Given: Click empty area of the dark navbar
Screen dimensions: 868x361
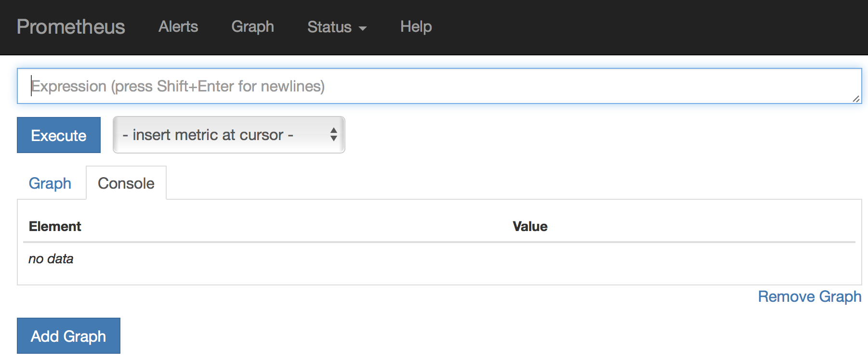Looking at the screenshot, I should coord(650,27).
